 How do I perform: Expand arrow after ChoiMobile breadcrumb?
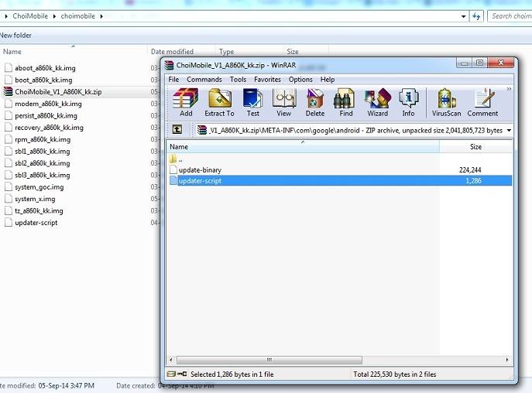tap(54, 16)
